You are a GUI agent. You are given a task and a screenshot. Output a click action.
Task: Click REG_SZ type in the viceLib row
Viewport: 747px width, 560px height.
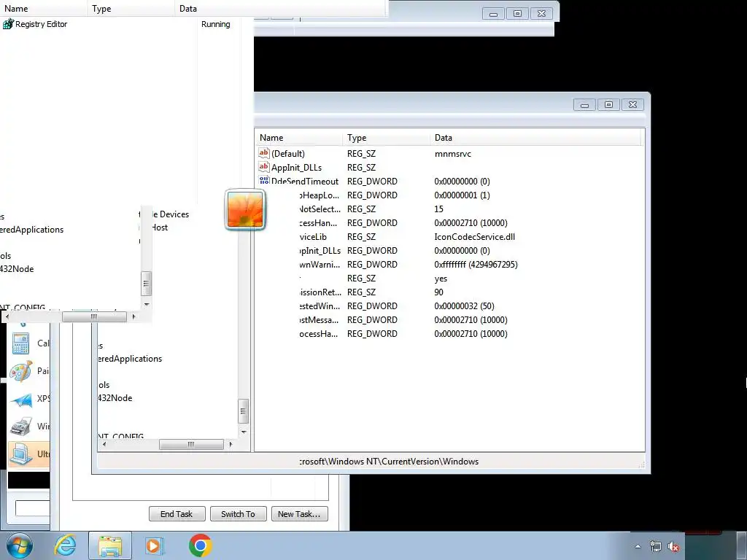coord(361,237)
